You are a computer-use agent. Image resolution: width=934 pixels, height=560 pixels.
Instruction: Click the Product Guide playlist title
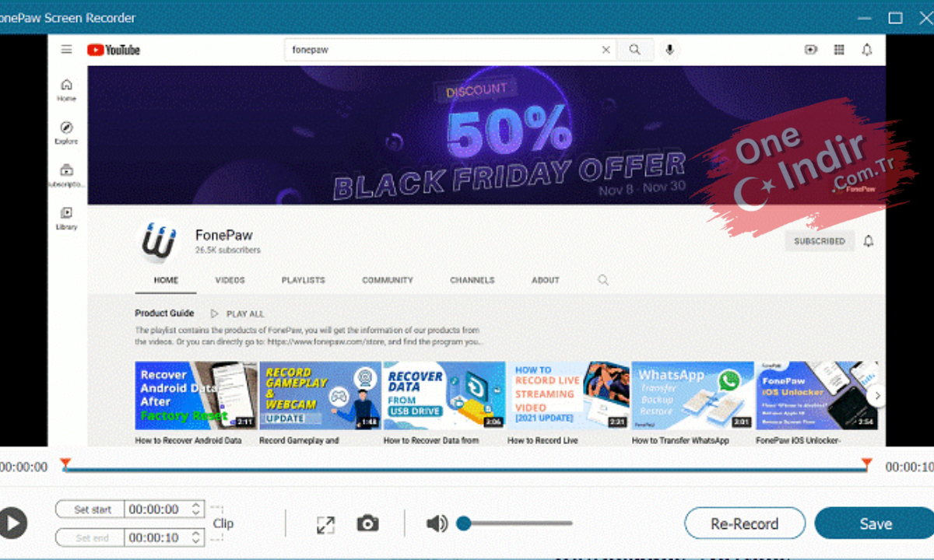coord(164,313)
